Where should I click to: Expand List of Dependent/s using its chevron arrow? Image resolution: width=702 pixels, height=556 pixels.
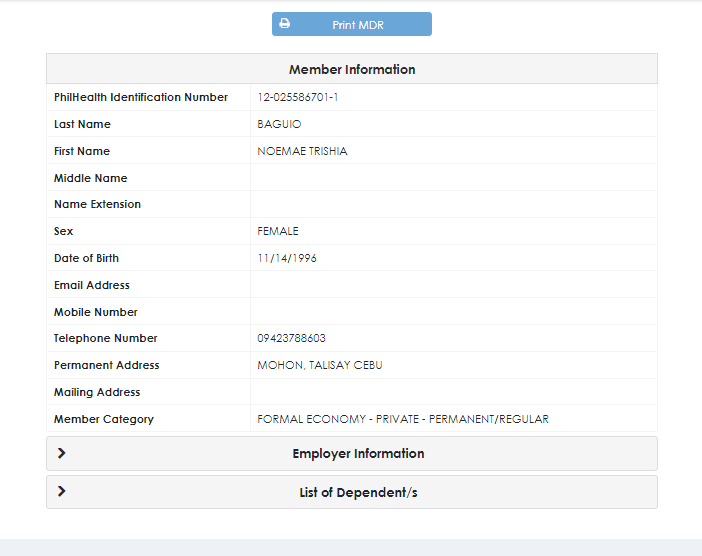coord(62,492)
